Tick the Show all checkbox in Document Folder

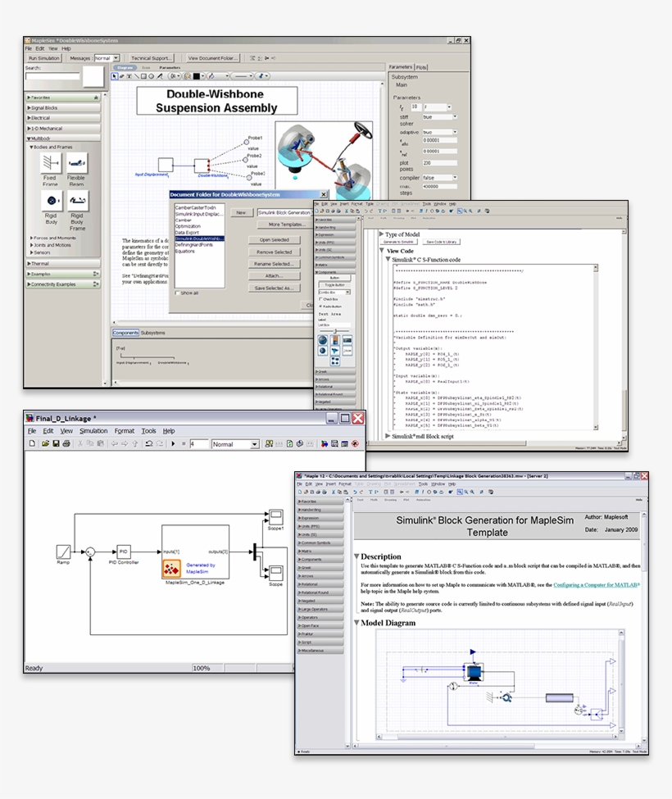(177, 293)
